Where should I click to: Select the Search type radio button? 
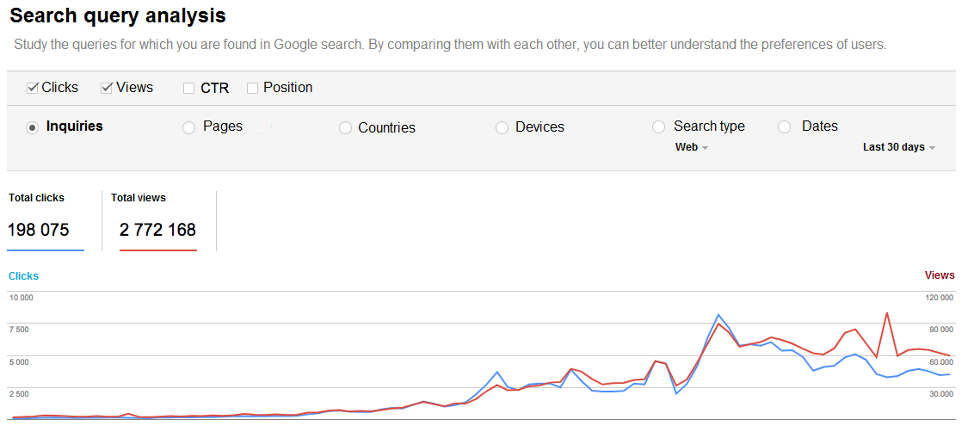click(658, 127)
